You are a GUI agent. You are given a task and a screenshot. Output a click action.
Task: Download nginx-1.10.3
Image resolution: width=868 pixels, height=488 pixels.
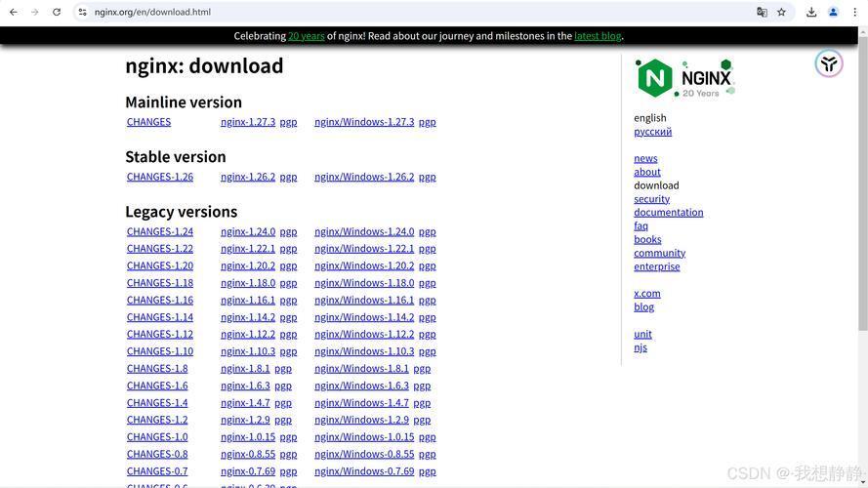coord(247,351)
